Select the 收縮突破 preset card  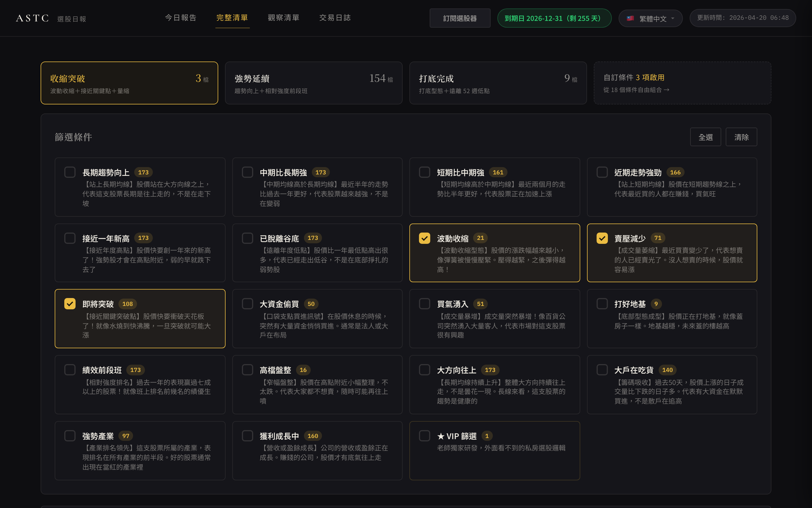[129, 83]
